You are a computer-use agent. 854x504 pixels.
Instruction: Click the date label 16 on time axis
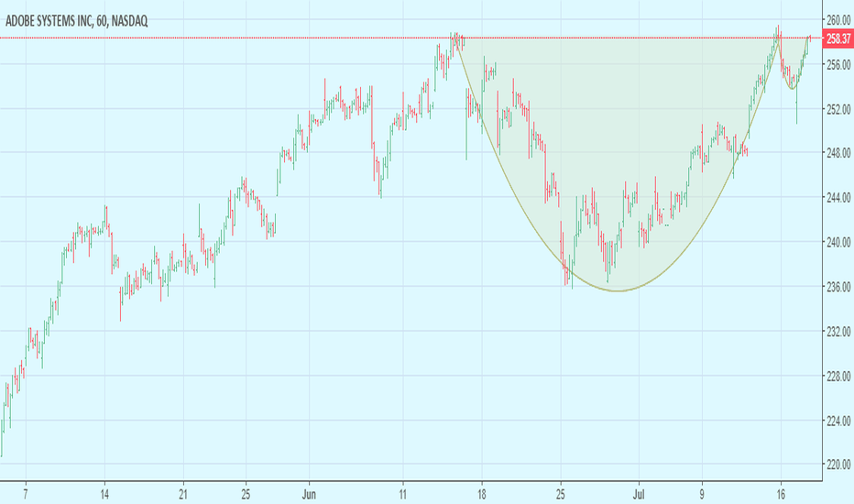pyautogui.click(x=781, y=495)
